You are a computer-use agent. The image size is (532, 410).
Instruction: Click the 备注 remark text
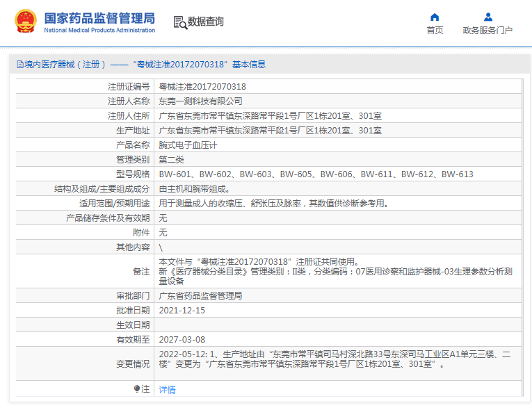tap(336, 271)
